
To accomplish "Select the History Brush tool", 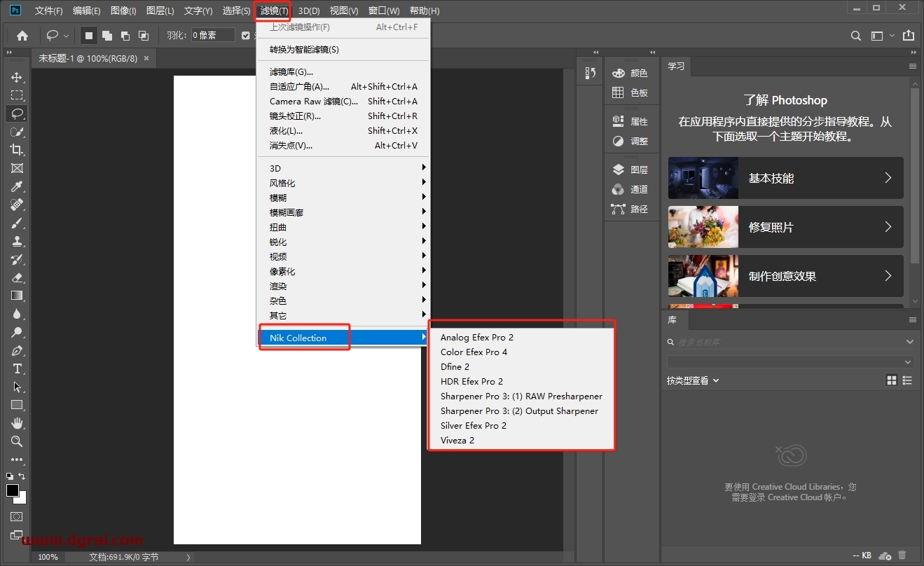I will (17, 259).
